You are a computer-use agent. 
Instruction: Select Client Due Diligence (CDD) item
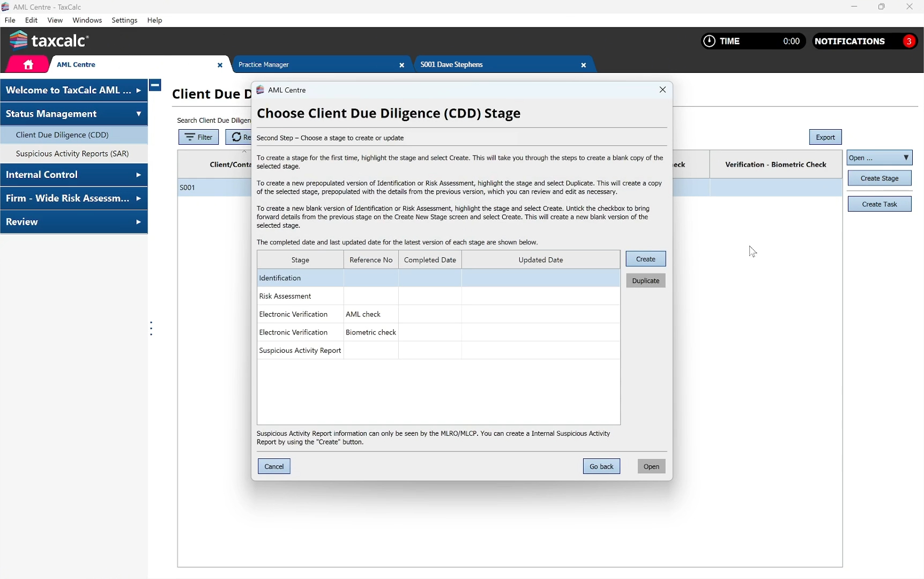tap(74, 135)
